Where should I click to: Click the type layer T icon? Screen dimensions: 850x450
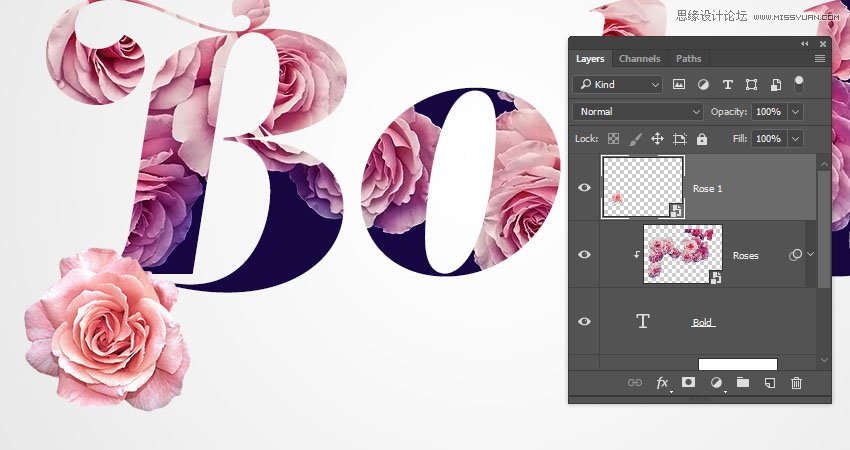point(642,322)
